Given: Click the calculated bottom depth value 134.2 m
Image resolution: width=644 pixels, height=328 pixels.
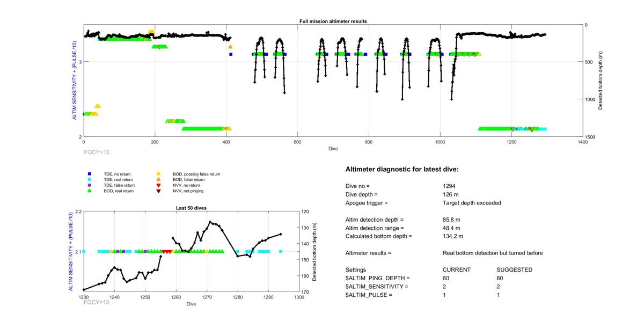Looking at the screenshot, I should [452, 236].
